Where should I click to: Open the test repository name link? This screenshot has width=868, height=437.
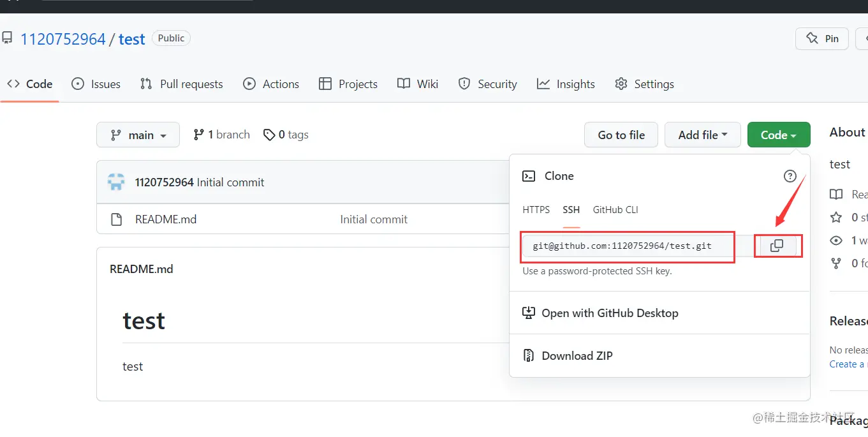[132, 39]
